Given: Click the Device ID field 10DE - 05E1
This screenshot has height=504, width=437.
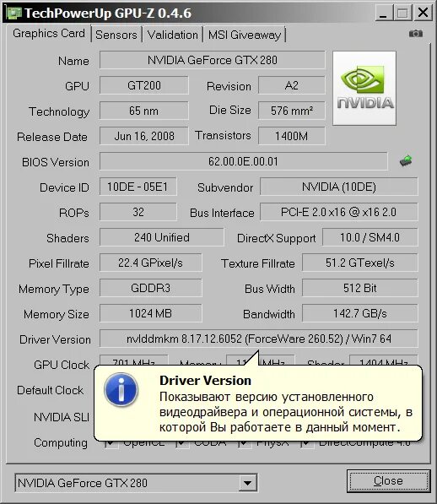Looking at the screenshot, I should pos(138,187).
